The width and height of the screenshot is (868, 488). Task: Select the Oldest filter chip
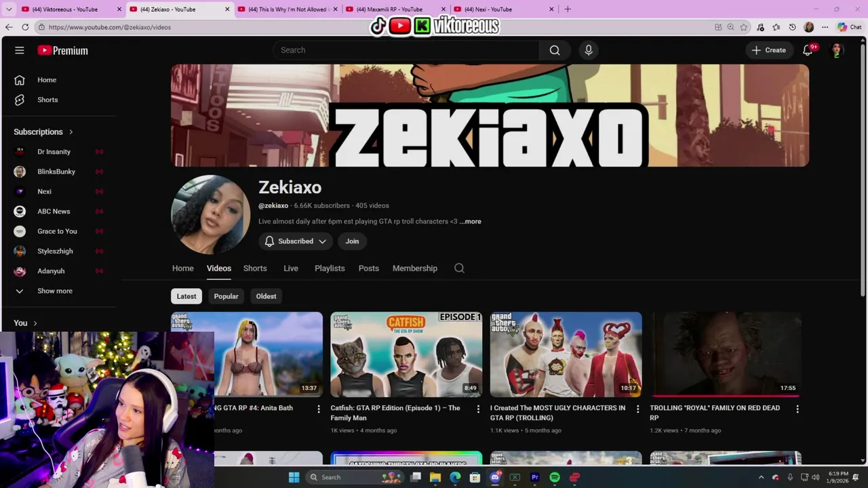266,296
